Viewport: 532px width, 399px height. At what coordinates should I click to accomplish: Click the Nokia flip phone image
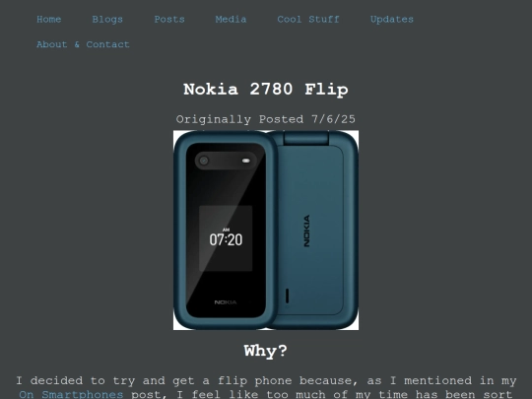coord(266,230)
